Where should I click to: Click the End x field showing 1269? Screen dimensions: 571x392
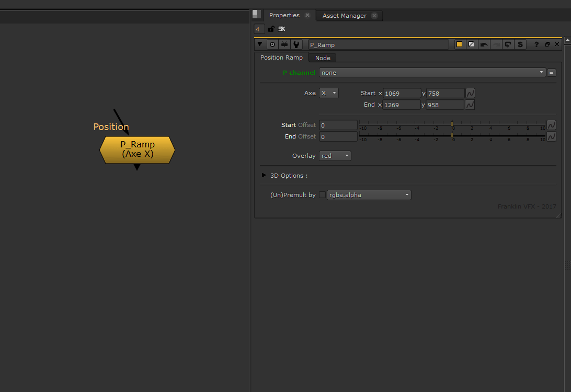[401, 105]
